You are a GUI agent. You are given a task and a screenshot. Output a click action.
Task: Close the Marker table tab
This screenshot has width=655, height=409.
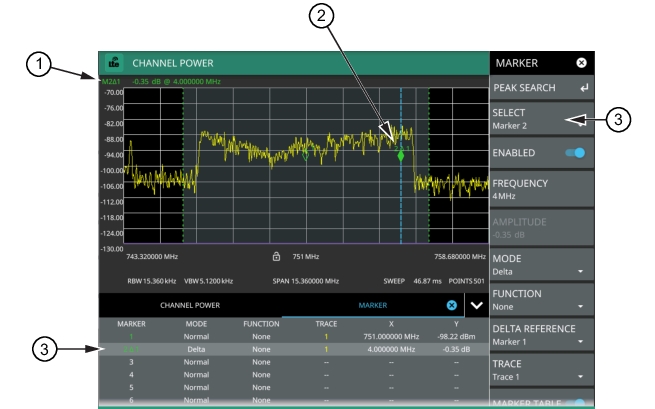[x=451, y=304]
